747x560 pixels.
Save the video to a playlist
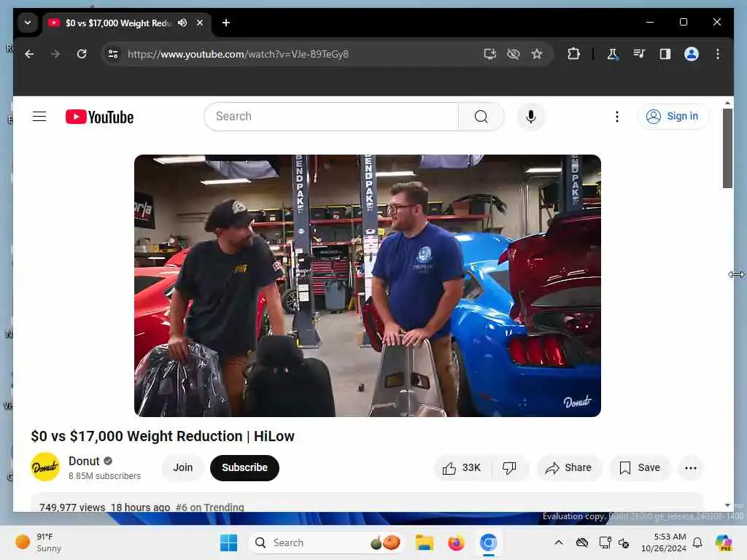coord(639,468)
